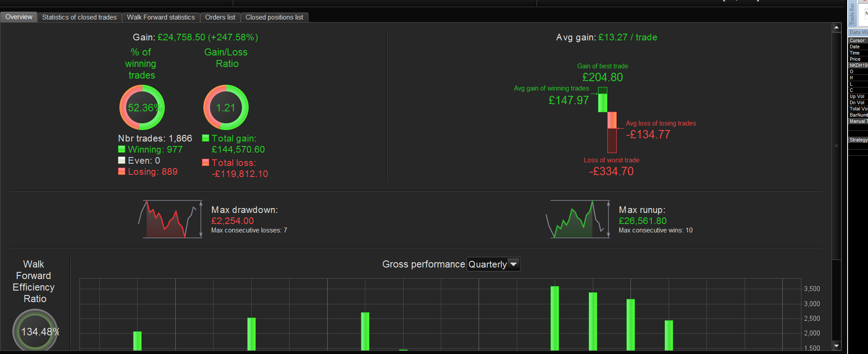Open the Walk Forward statistics tab
The image size is (868, 354).
(x=161, y=17)
